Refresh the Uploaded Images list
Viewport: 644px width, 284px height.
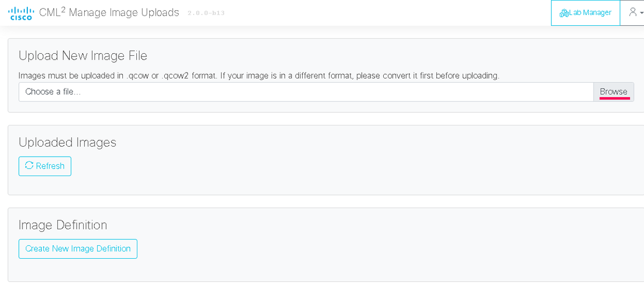point(45,166)
